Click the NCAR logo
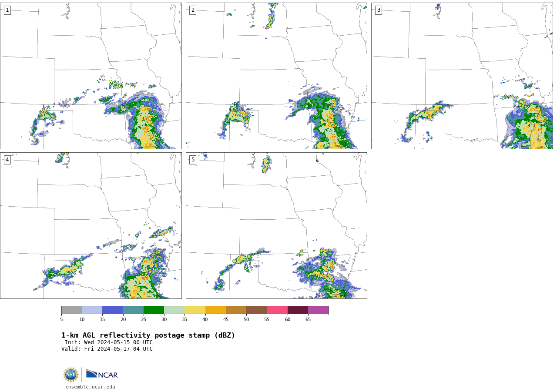Screen dimensions: 557x392 [102, 374]
